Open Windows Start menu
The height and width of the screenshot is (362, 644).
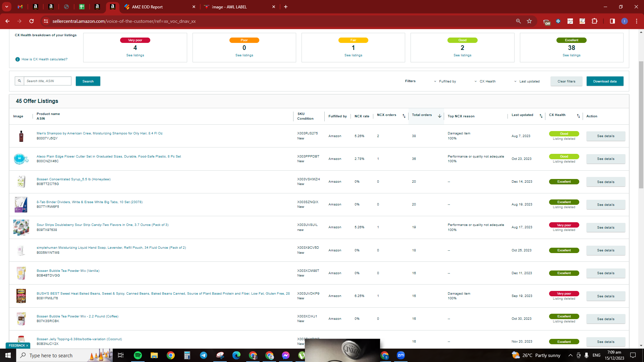8,355
